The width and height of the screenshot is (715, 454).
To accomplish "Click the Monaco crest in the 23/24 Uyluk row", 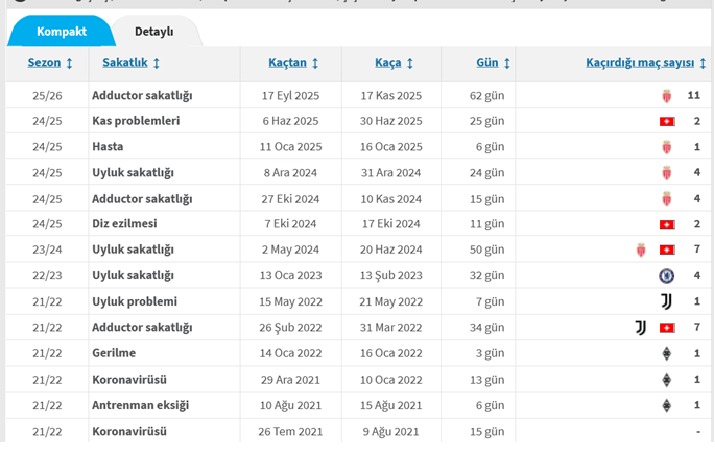I will (x=641, y=250).
